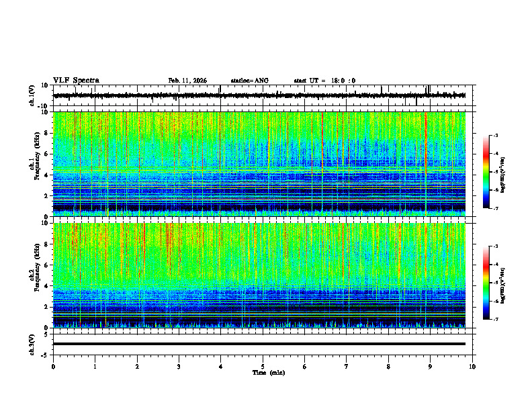This screenshot has height=411, width=532.
Task: Click the "VLF Spectra" plot title
Action: 76,81
